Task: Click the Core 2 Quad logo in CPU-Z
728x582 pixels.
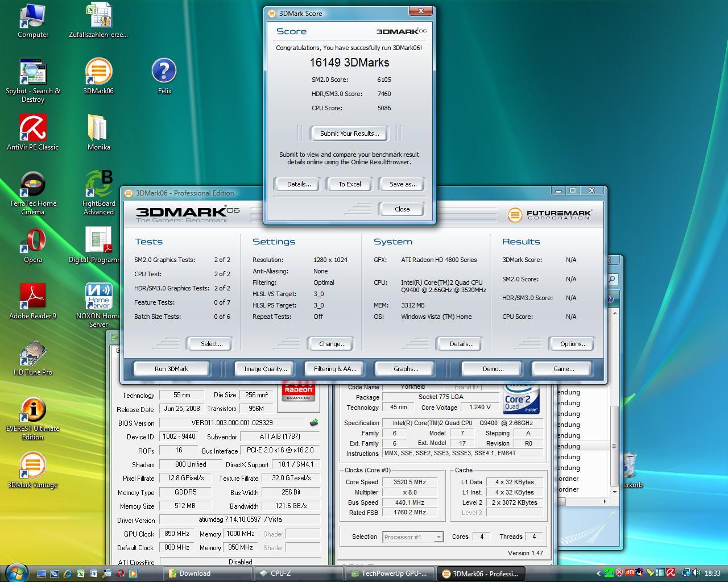Action: pos(521,399)
